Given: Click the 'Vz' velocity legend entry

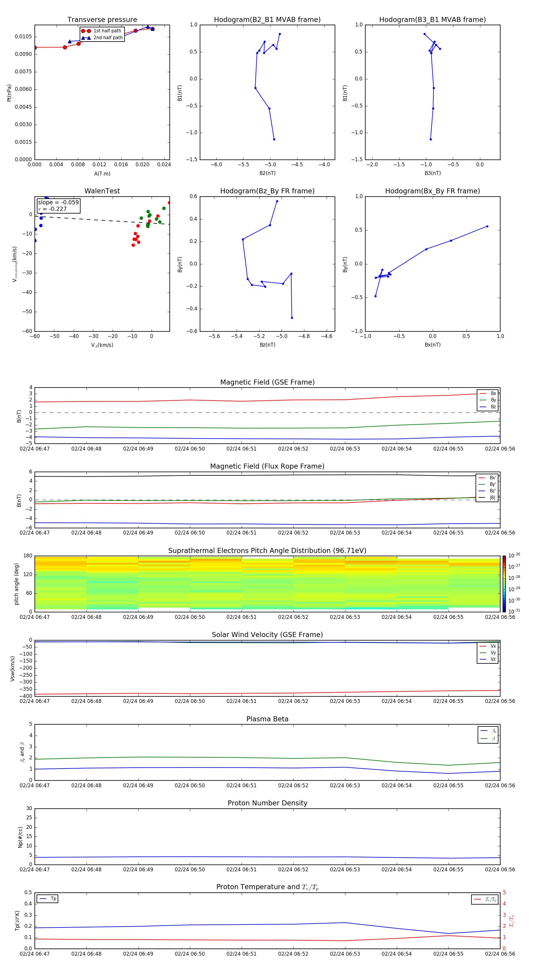Looking at the screenshot, I should [x=488, y=659].
